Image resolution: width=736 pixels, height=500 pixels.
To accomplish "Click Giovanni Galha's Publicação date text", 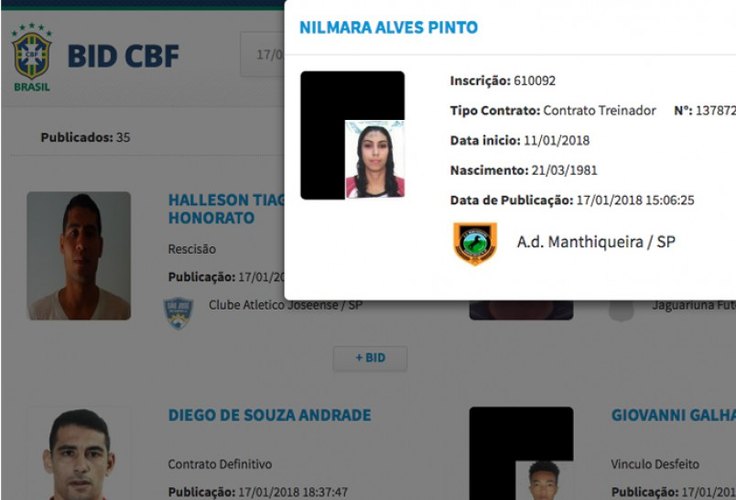I will click(x=674, y=492).
